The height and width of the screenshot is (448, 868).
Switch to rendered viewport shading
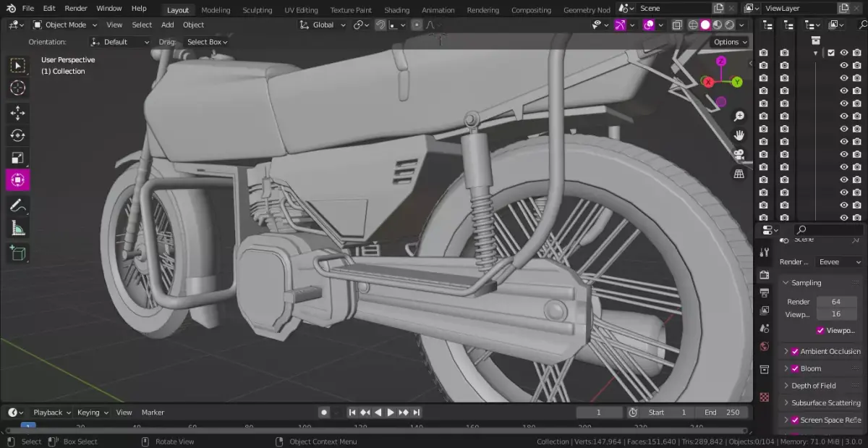730,25
